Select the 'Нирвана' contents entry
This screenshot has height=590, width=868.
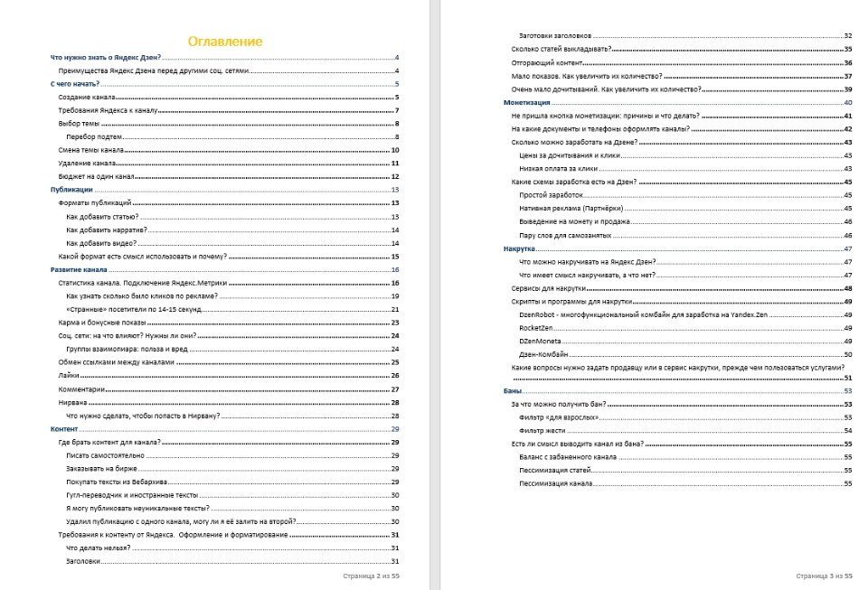point(73,403)
